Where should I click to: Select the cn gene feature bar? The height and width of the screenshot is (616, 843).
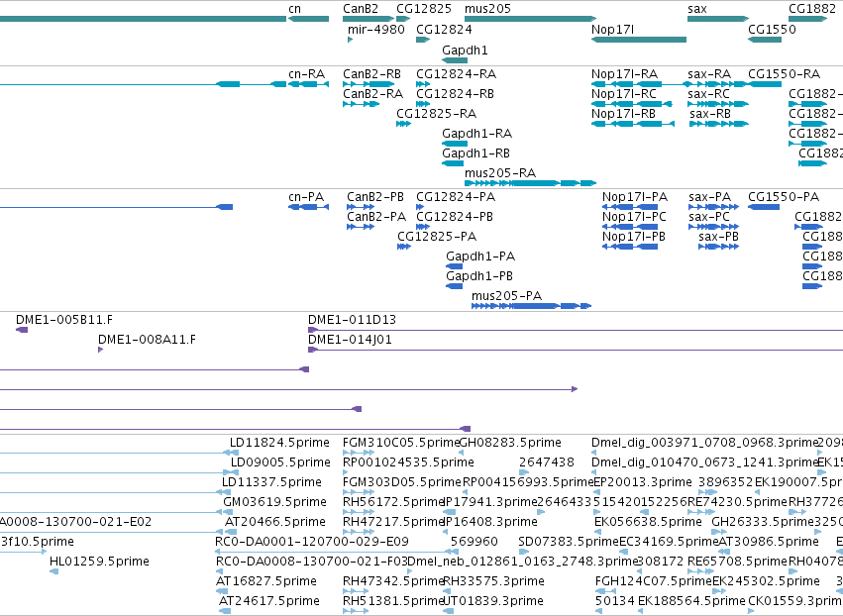coord(309,19)
